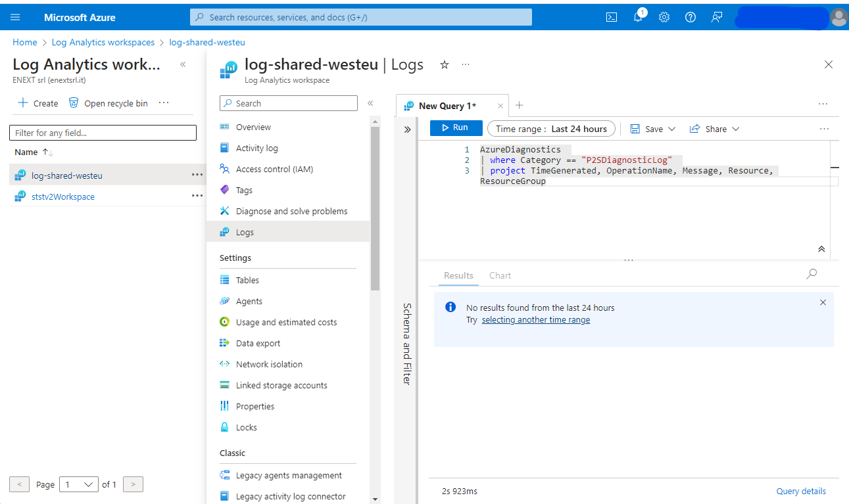
Task: Open the ststv2Workspace workspace
Action: point(63,196)
